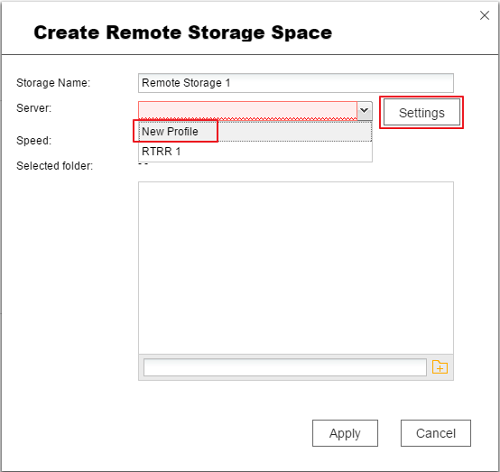This screenshot has width=500, height=472.
Task: Click the create new folder icon
Action: [440, 367]
